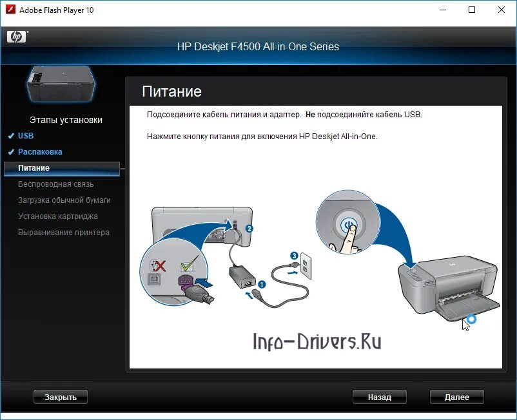Click the HP logo icon

[x=16, y=37]
